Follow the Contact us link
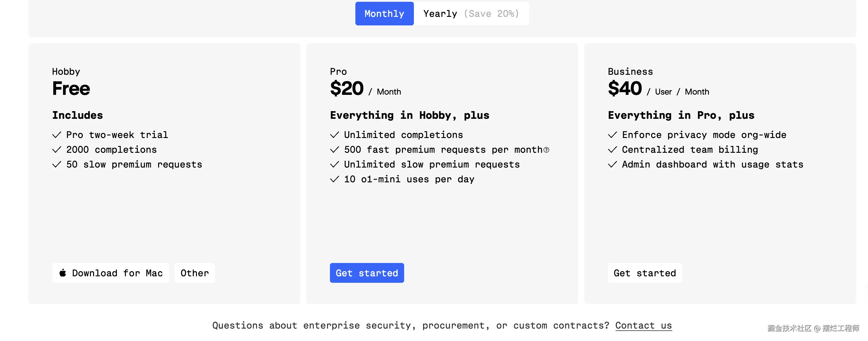 643,326
